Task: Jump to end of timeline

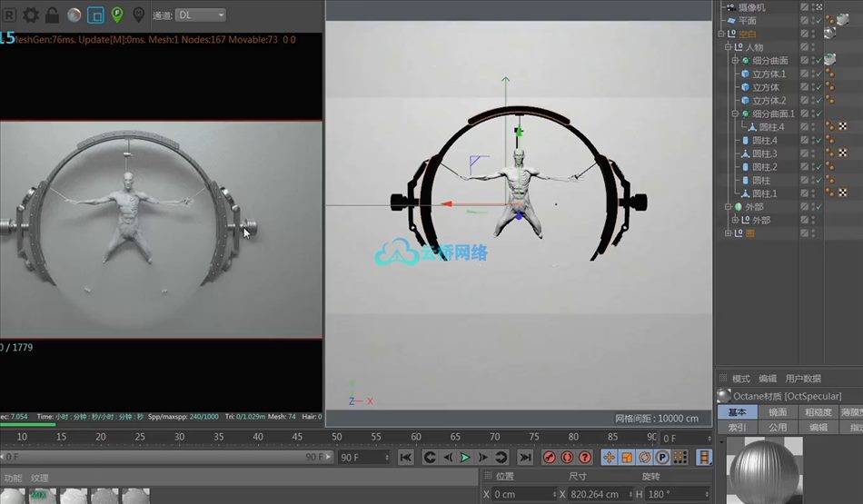Action: point(526,457)
